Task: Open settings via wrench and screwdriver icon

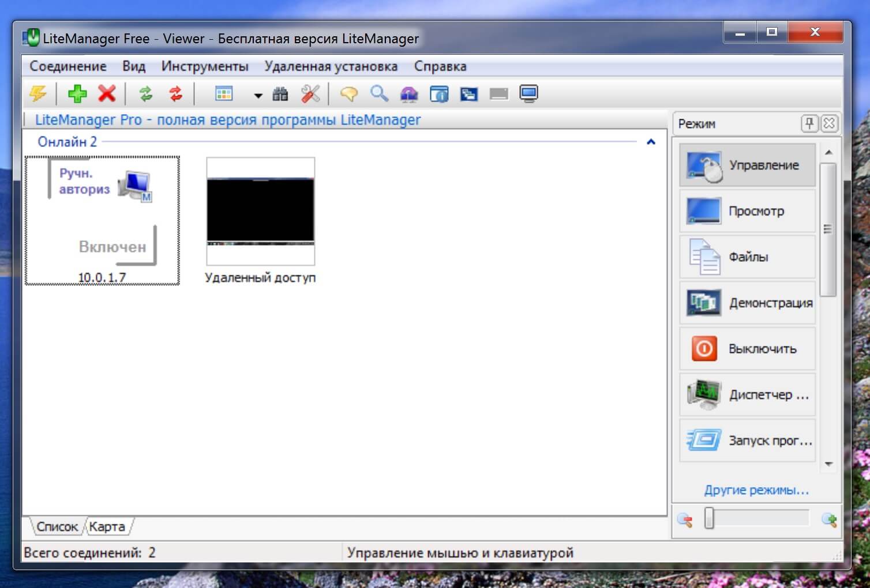Action: 310,93
